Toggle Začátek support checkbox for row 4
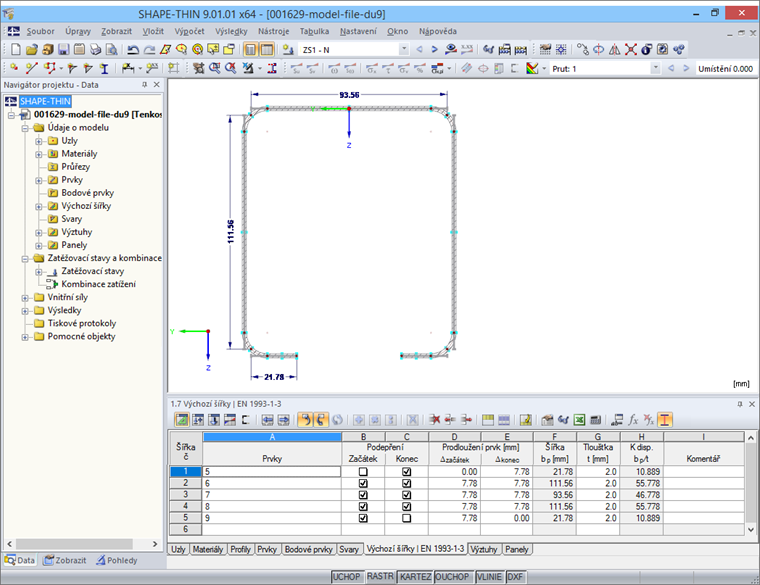The width and height of the screenshot is (760, 585). pyautogui.click(x=363, y=506)
